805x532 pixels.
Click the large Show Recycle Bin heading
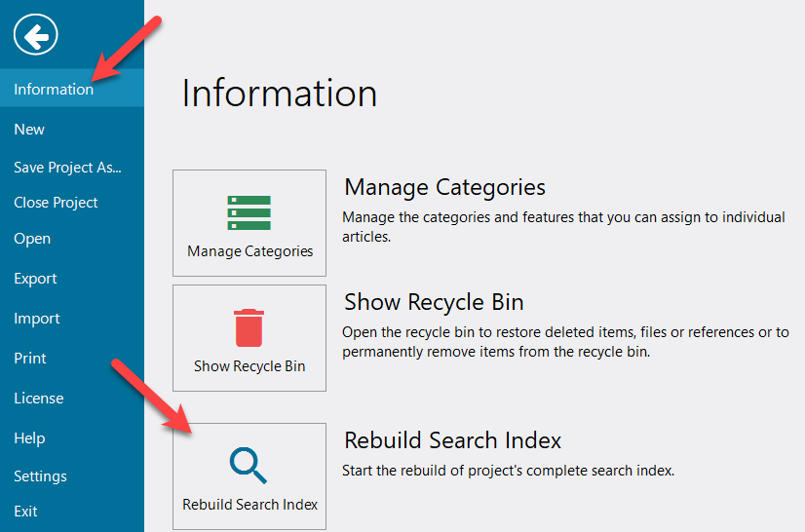point(434,302)
